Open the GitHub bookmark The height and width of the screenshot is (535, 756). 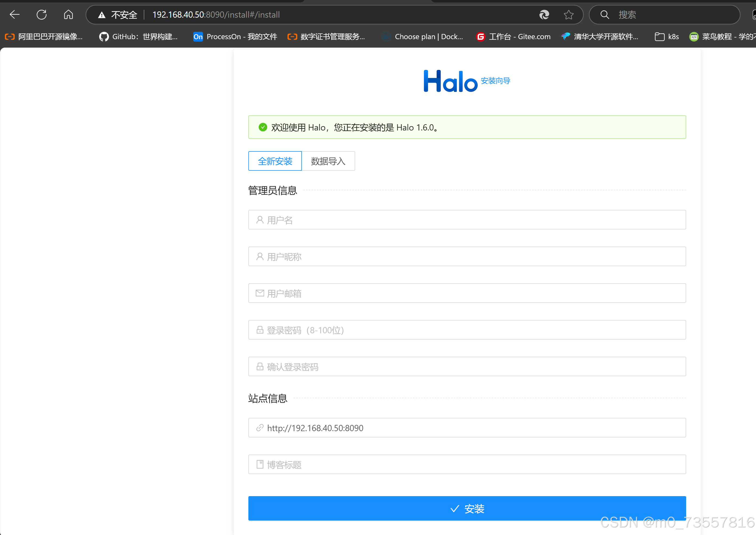tap(138, 37)
